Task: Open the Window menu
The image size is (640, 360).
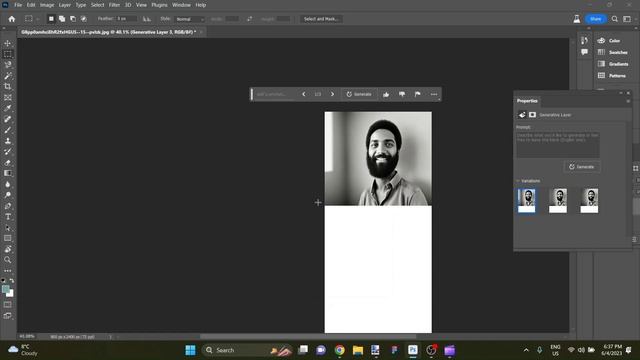Action: (x=181, y=5)
